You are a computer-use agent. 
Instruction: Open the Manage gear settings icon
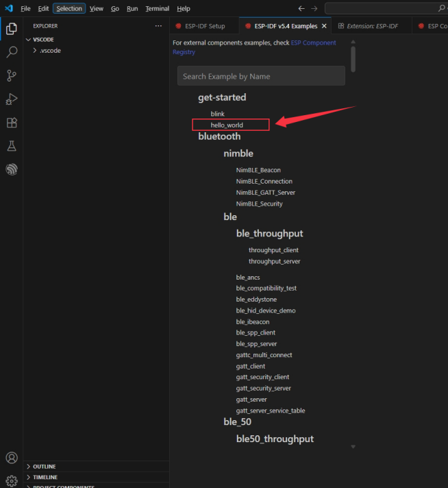pyautogui.click(x=12, y=481)
